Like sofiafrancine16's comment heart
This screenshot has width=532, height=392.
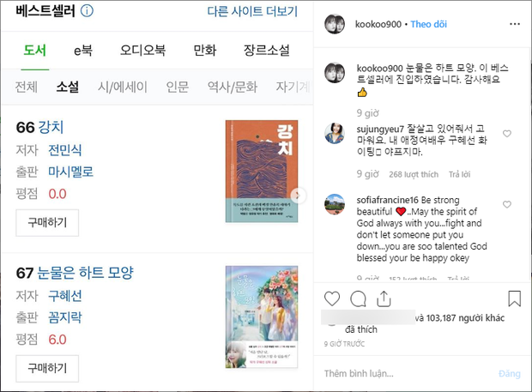coord(507,204)
